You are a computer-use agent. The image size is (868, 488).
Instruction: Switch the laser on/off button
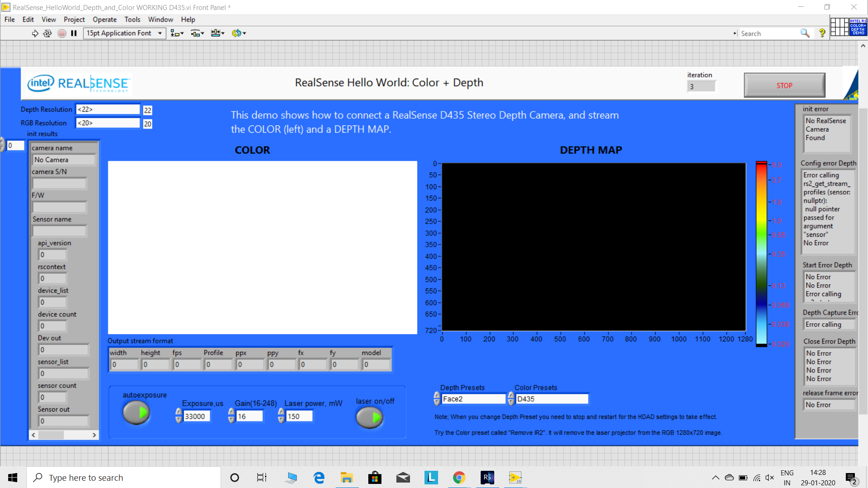point(369,417)
